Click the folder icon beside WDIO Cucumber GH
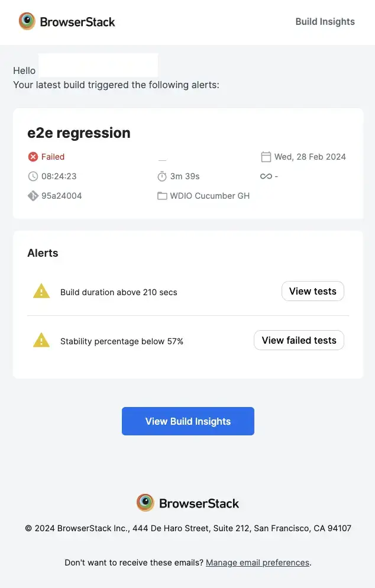 coord(162,196)
